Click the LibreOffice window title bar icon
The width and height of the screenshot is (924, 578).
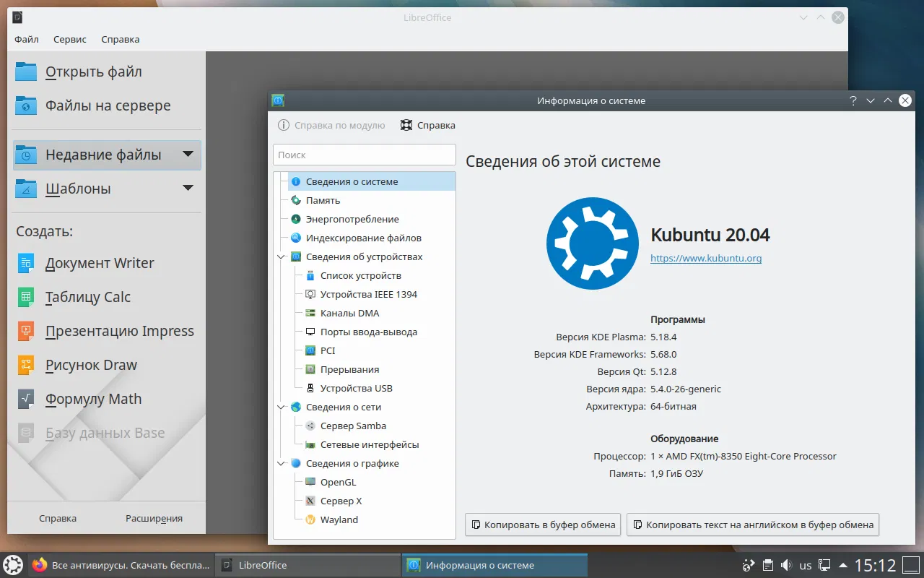click(x=18, y=17)
